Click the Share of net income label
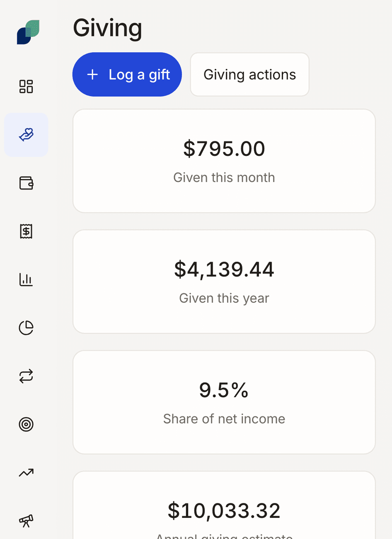 pos(224,419)
